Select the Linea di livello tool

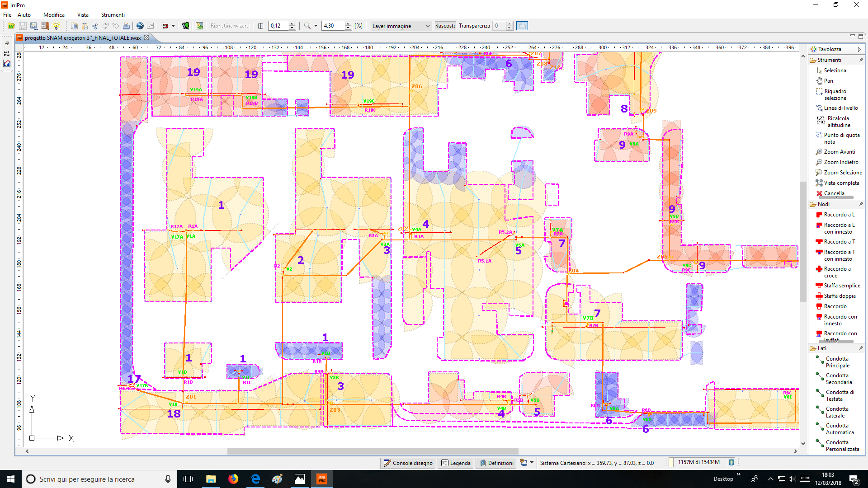(840, 108)
